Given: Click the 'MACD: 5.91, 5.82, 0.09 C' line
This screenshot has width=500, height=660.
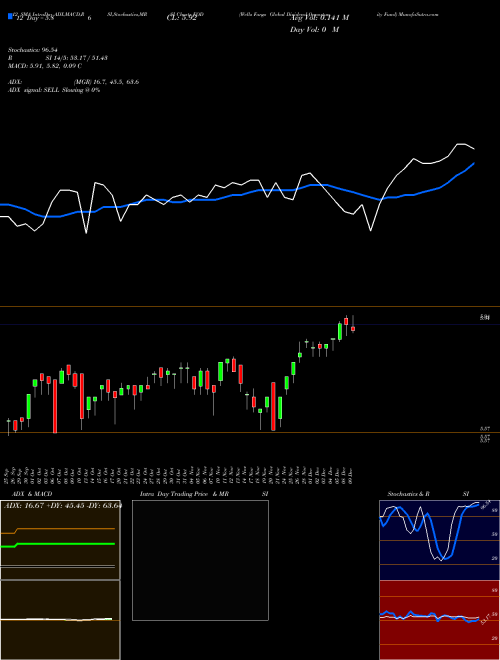Looking at the screenshot, I should [x=45, y=66].
